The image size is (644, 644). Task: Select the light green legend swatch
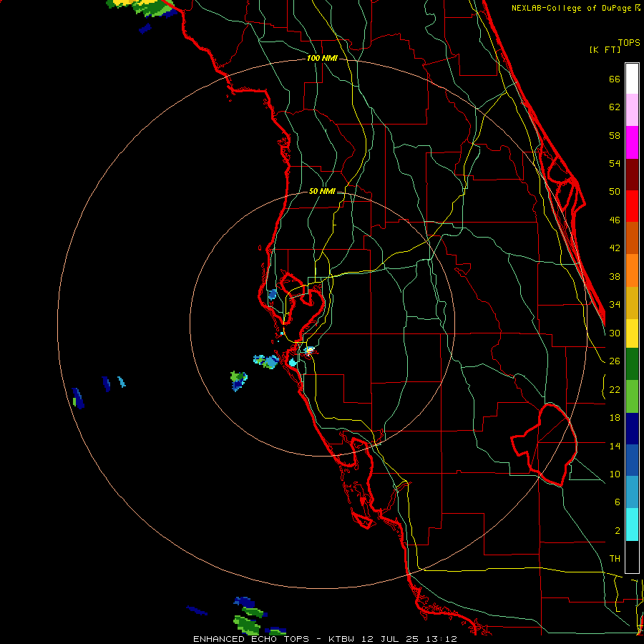click(632, 396)
